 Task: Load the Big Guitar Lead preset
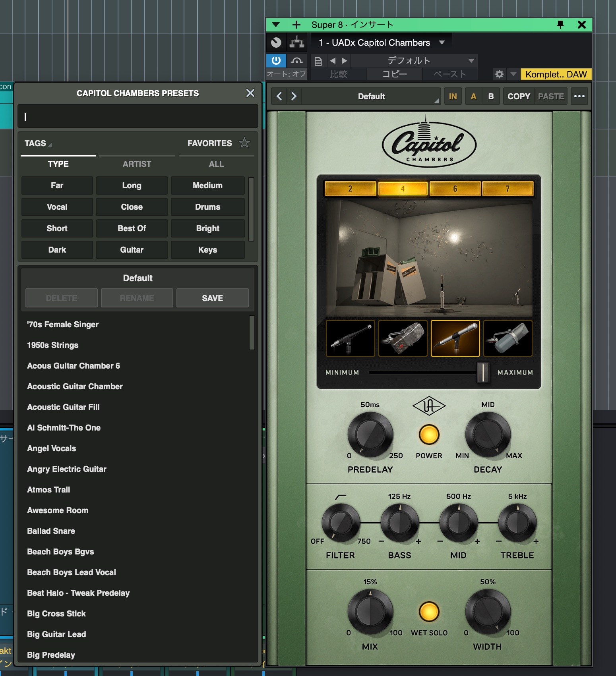[56, 634]
